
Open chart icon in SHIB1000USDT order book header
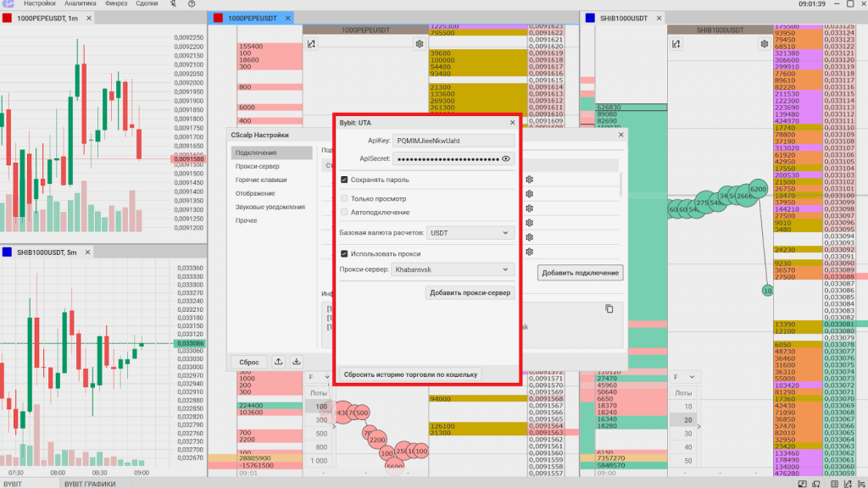[x=676, y=44]
